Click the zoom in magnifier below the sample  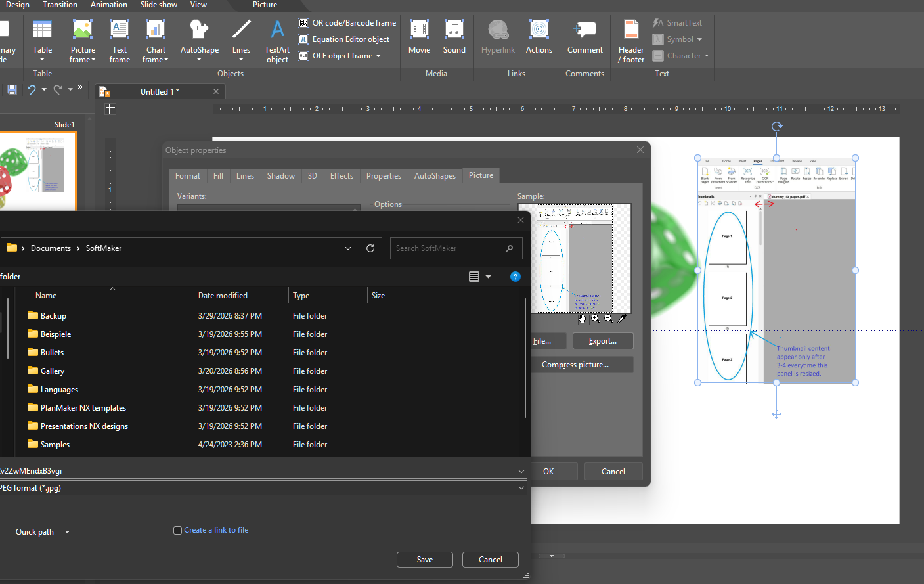click(596, 319)
